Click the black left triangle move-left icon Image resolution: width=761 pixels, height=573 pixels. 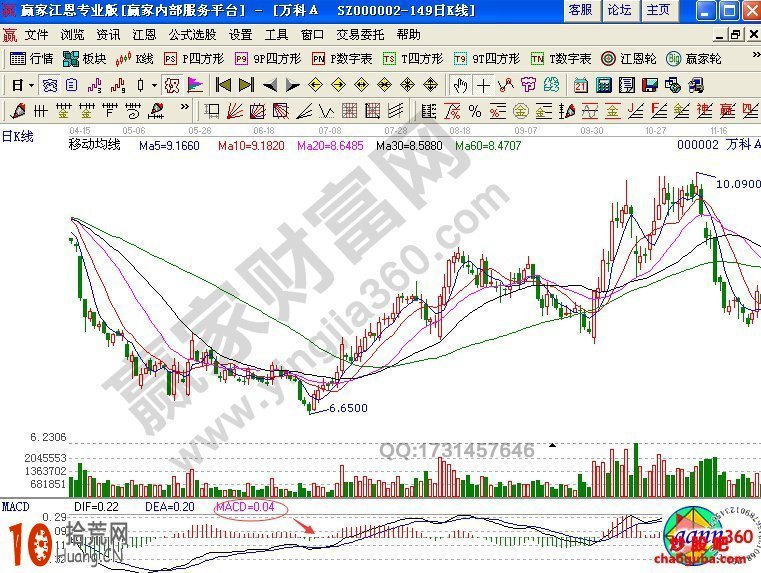(x=270, y=86)
